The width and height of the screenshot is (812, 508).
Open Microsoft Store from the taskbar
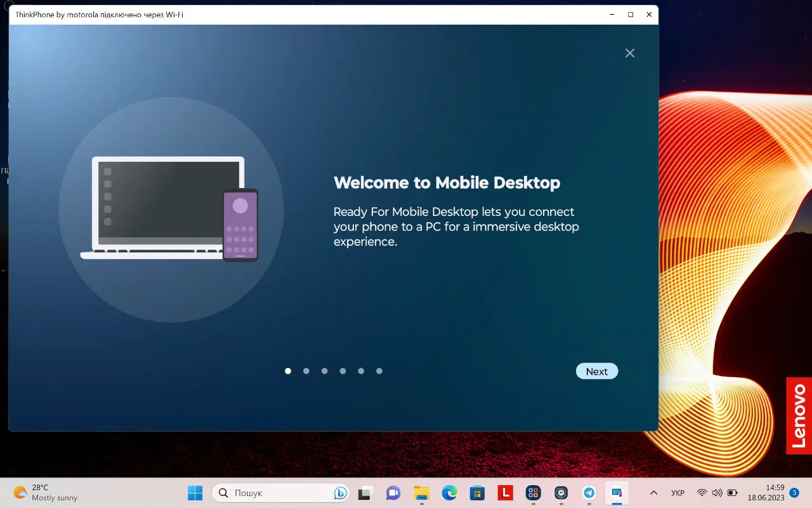coord(477,493)
